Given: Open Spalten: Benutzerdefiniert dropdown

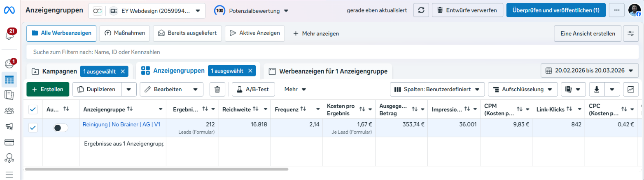Looking at the screenshot, I should (437, 89).
